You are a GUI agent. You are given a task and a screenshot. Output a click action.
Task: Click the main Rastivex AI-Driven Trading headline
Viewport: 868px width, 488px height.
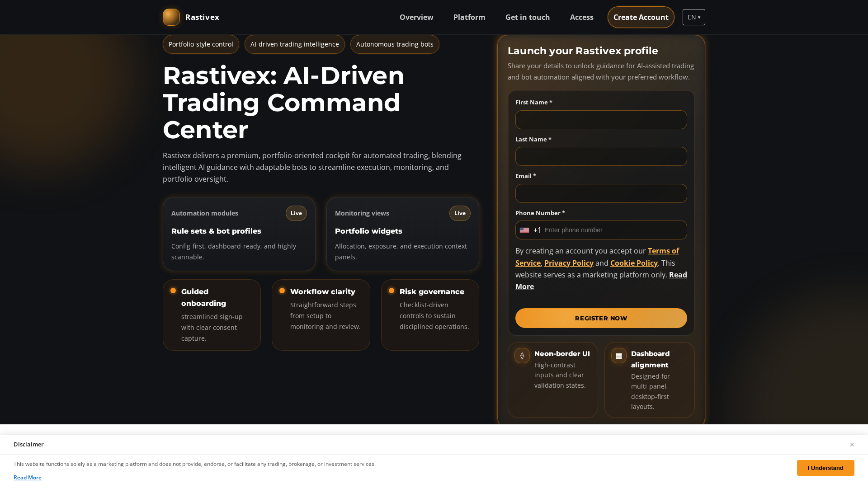283,103
